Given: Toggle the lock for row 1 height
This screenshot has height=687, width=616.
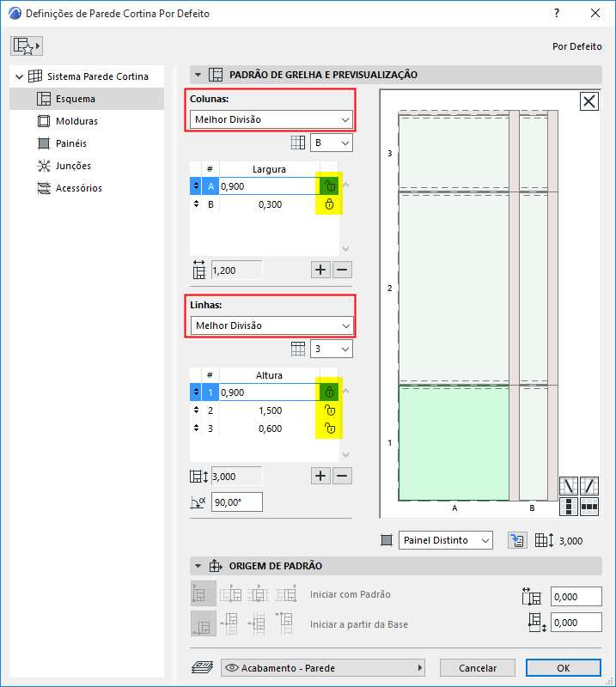Looking at the screenshot, I should (329, 392).
